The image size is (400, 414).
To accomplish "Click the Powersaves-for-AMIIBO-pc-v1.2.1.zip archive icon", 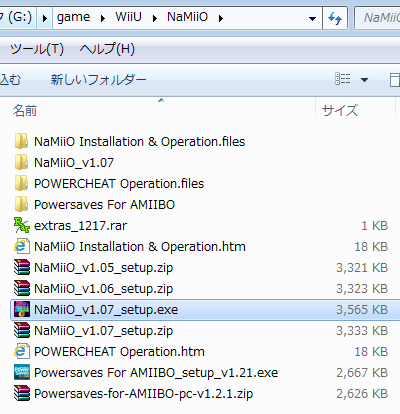I will [x=22, y=394].
